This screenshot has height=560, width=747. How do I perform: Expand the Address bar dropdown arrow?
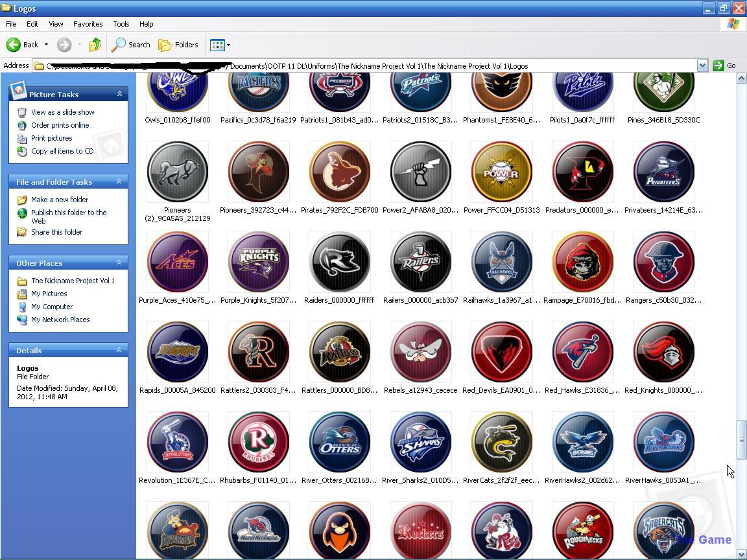(702, 65)
